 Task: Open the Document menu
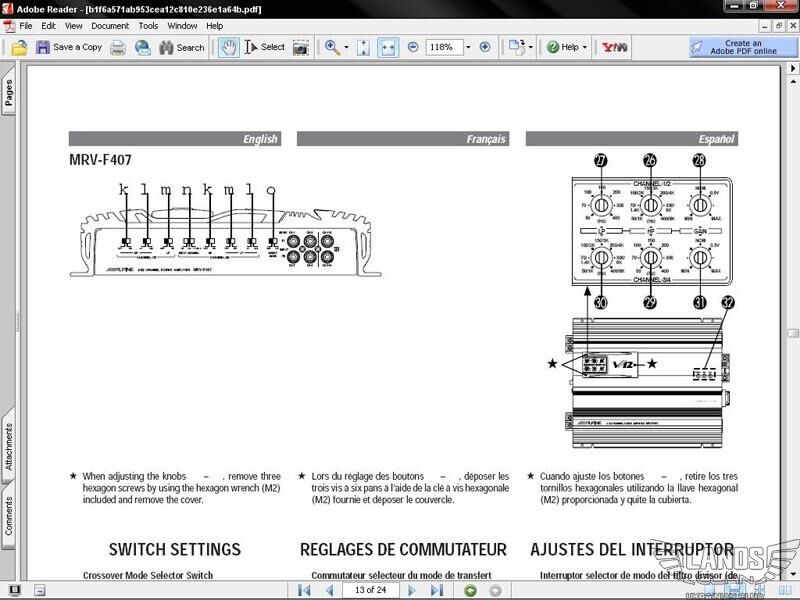110,26
